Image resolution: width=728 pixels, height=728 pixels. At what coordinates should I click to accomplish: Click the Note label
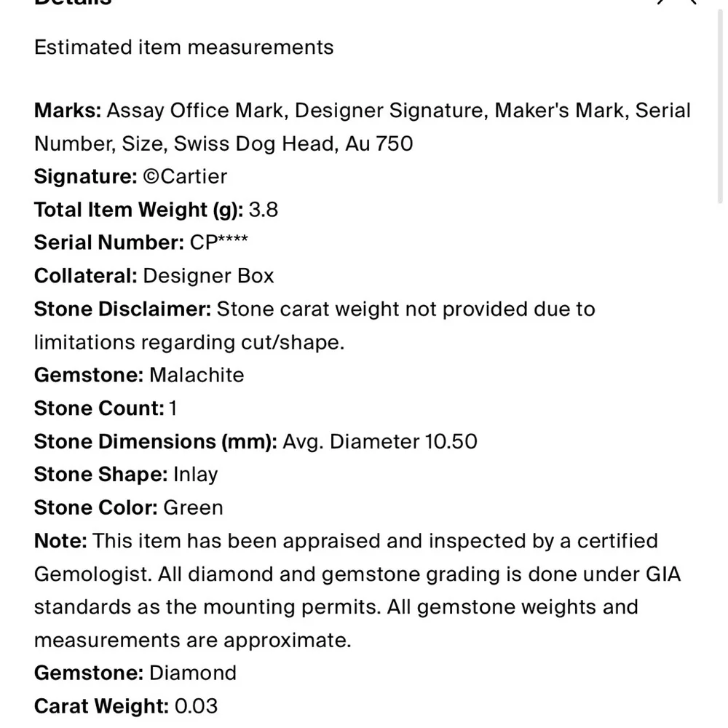60,541
